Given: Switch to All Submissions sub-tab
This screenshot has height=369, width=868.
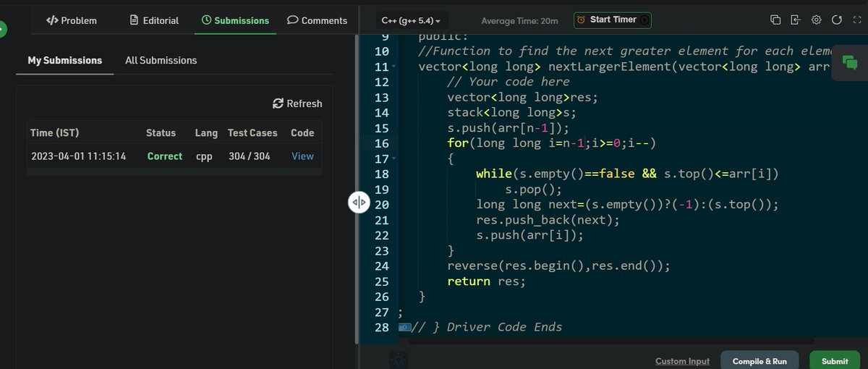Looking at the screenshot, I should 161,60.
